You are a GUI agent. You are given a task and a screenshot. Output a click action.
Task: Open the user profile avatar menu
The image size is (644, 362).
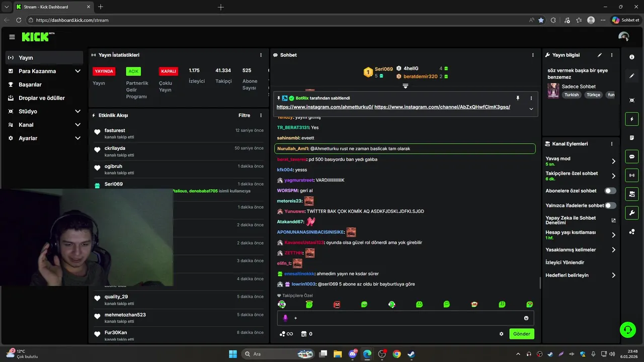coord(624,37)
